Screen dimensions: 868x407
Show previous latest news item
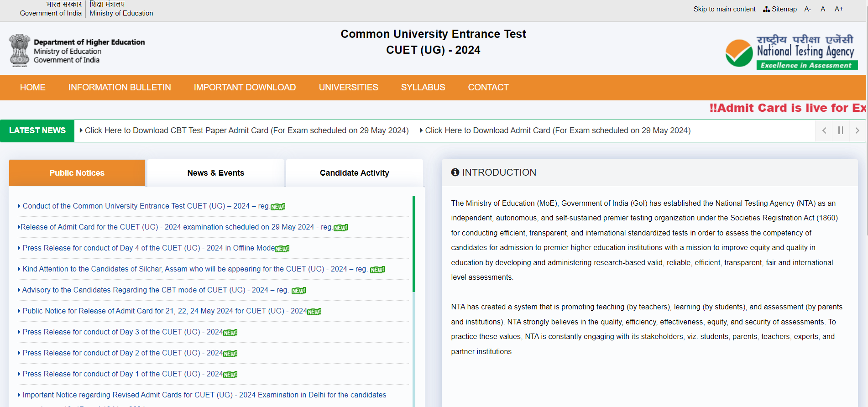click(x=824, y=130)
